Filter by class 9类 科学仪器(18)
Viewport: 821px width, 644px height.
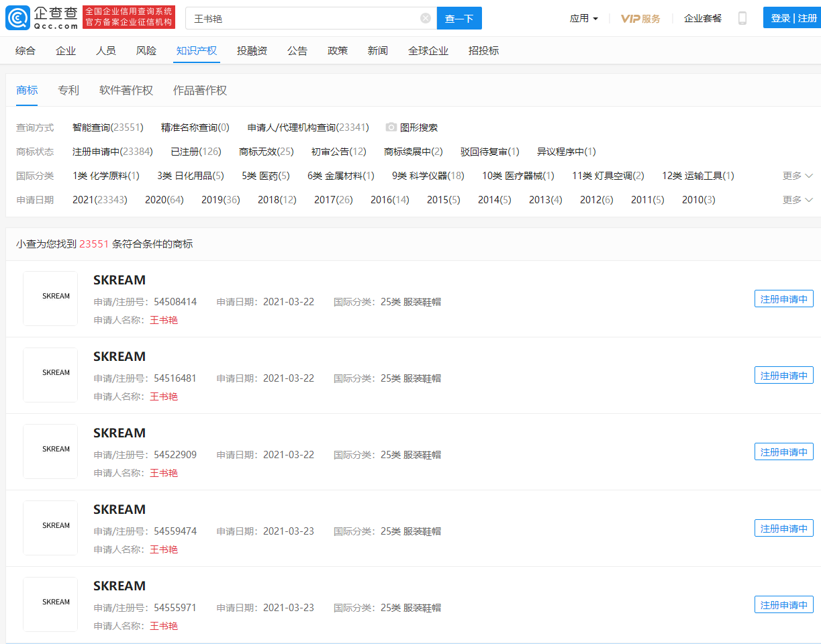[x=428, y=176]
